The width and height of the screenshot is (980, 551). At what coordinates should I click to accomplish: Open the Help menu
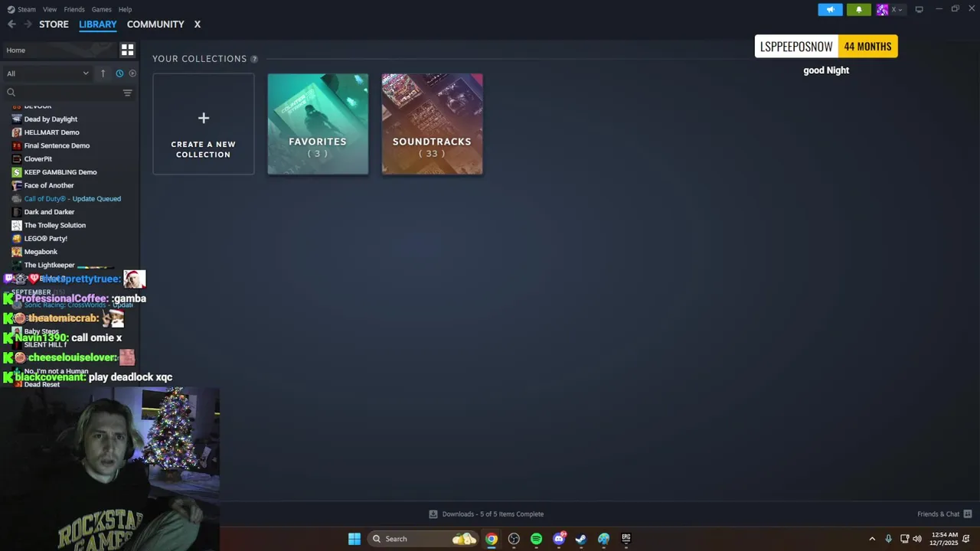(x=125, y=9)
